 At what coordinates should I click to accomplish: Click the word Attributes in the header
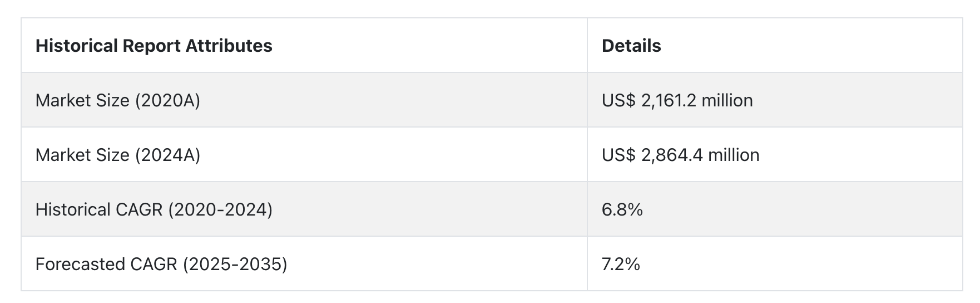(x=229, y=46)
